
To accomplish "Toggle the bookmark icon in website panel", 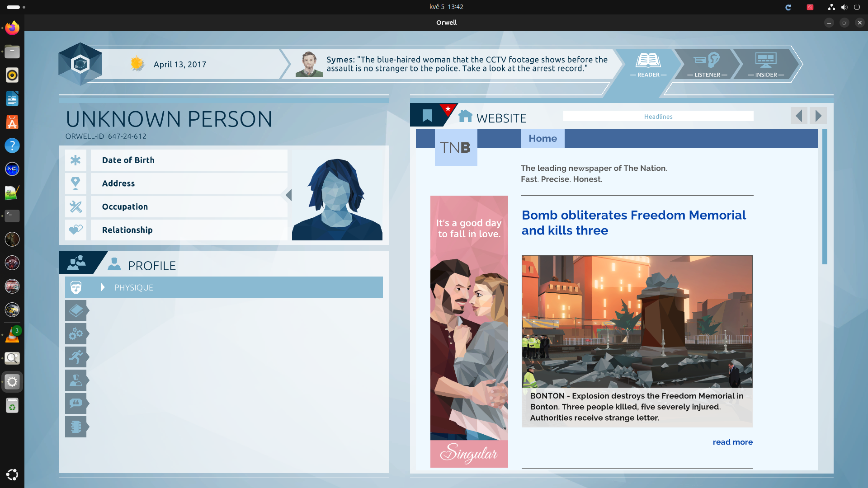I will click(x=427, y=116).
